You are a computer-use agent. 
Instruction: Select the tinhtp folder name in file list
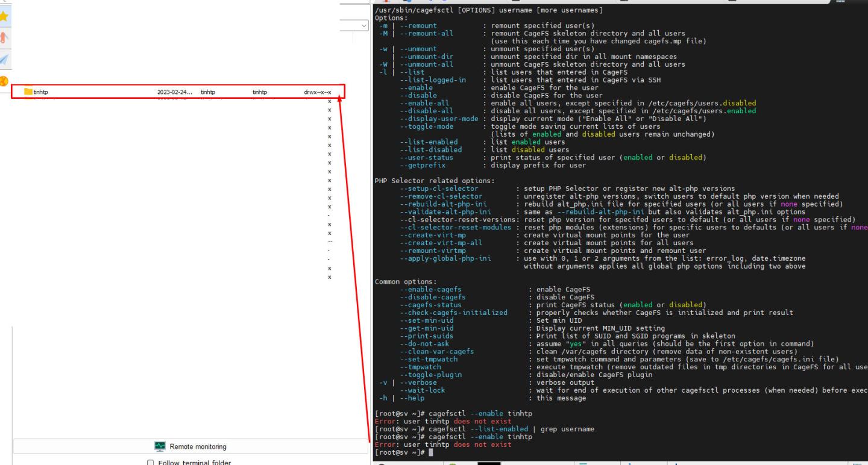pos(40,92)
